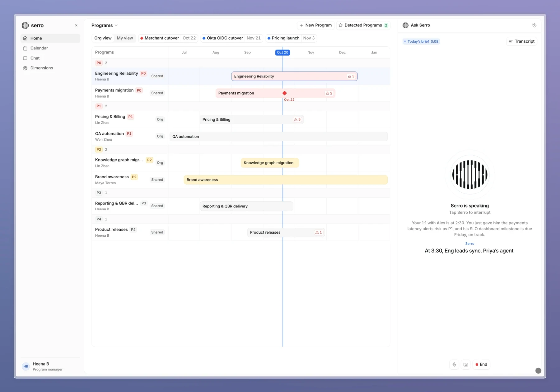
Task: Switch to My view
Action: [x=125, y=38]
